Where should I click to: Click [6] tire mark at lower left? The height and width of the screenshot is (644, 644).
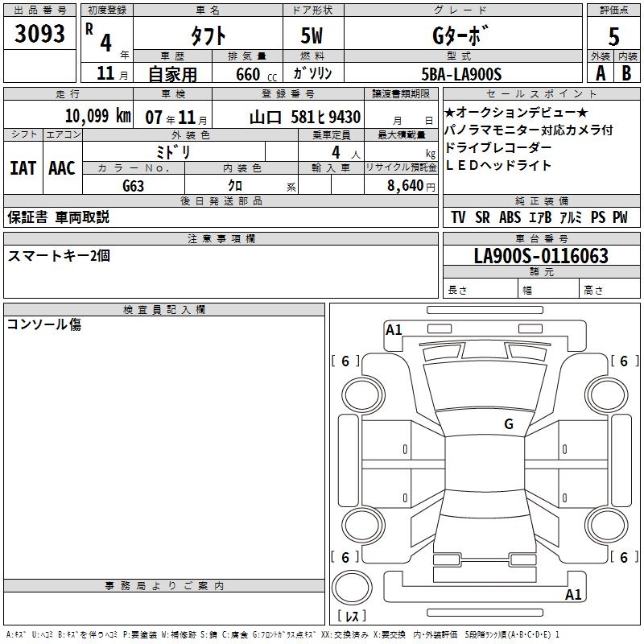point(345,557)
